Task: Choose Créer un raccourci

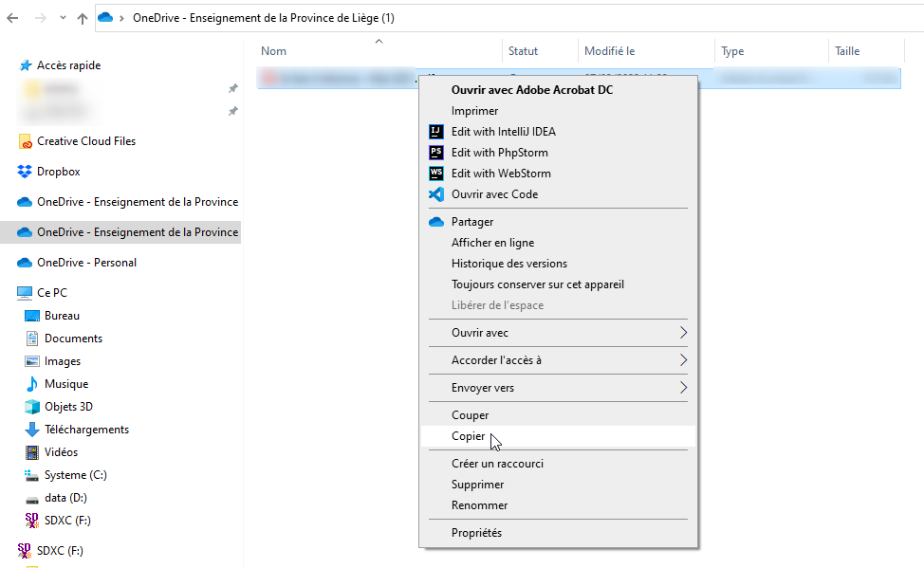Action: (x=497, y=464)
